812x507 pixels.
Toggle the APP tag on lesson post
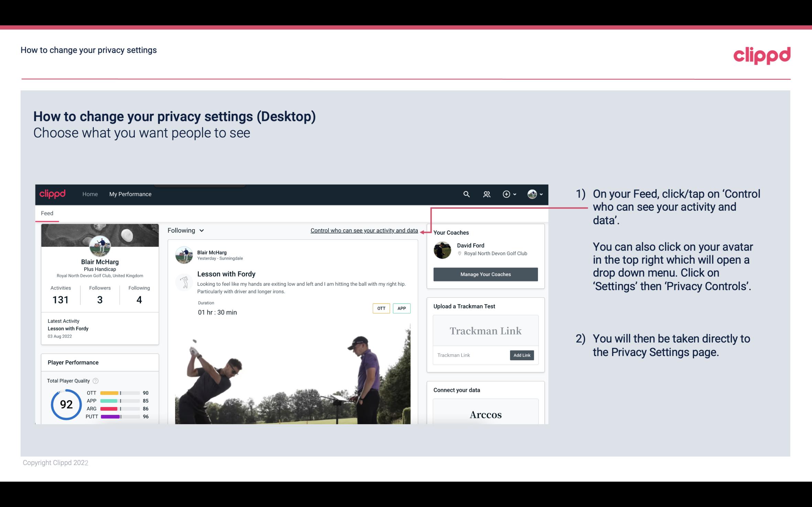[402, 308]
